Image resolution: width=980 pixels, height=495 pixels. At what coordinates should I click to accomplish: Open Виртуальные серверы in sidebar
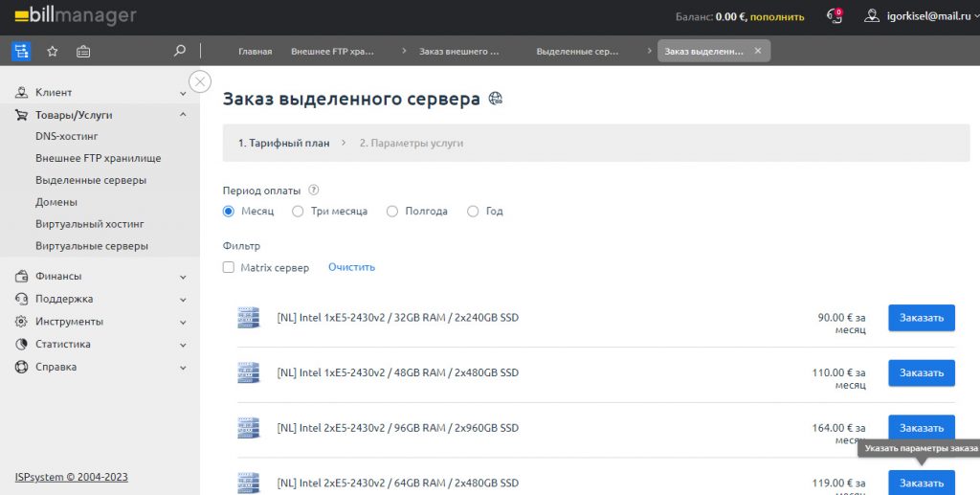92,246
